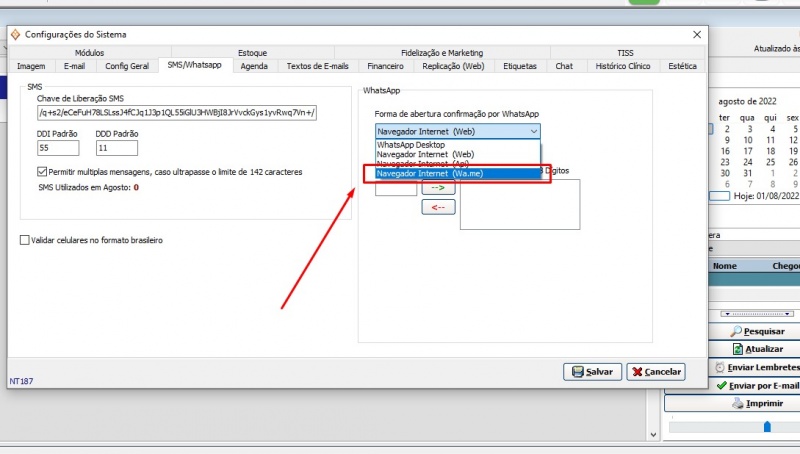Click the Enviar Lembretes clock button
800x454 pixels.
click(757, 367)
